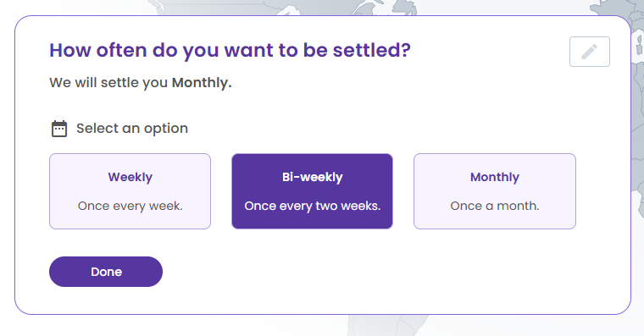644x336 pixels.
Task: Click the pencil edit icon
Action: pyautogui.click(x=590, y=52)
